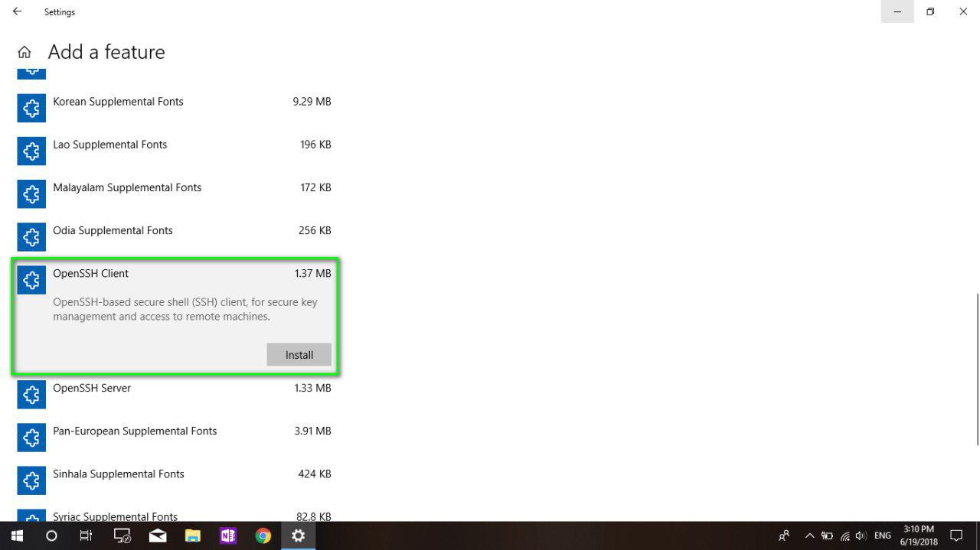980x550 pixels.
Task: Open the People icon in system tray
Action: click(784, 535)
